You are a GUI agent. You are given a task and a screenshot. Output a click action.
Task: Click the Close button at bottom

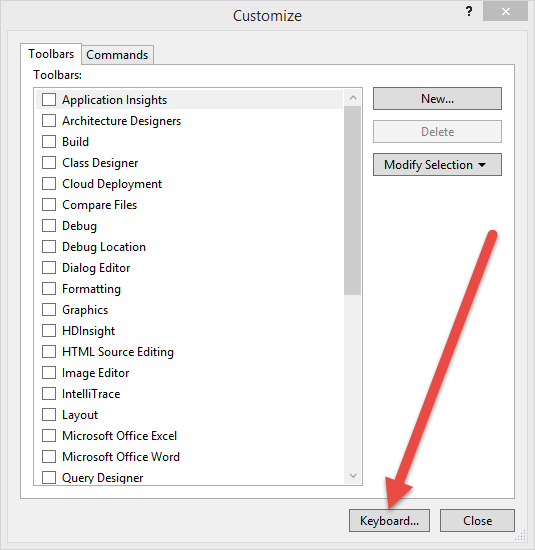[x=477, y=521]
